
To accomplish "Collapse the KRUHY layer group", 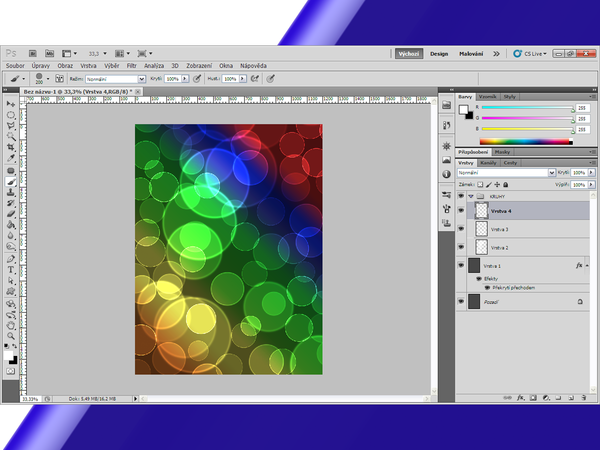I will click(471, 196).
